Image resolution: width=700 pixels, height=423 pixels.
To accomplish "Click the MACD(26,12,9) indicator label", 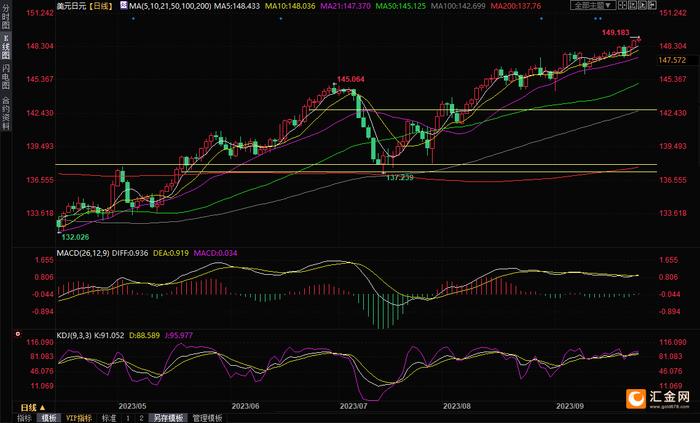I will pos(83,253).
